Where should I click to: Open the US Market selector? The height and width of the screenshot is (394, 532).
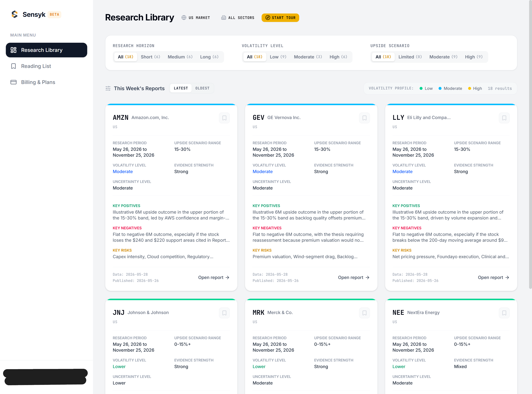point(196,18)
